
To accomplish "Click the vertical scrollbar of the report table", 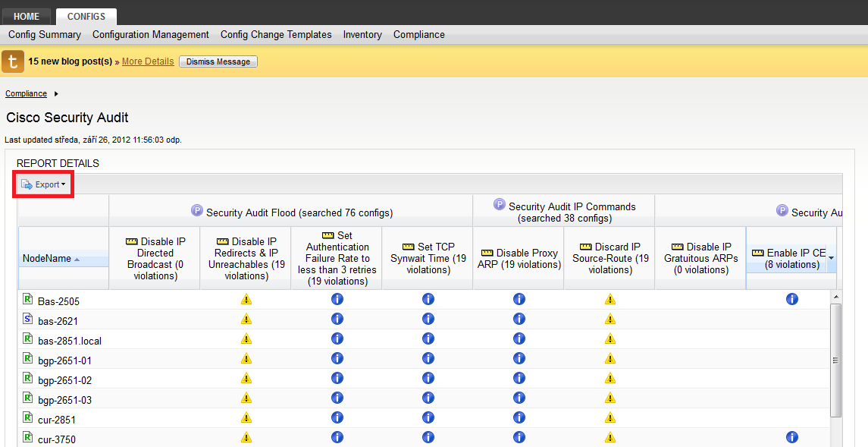I will tap(835, 360).
